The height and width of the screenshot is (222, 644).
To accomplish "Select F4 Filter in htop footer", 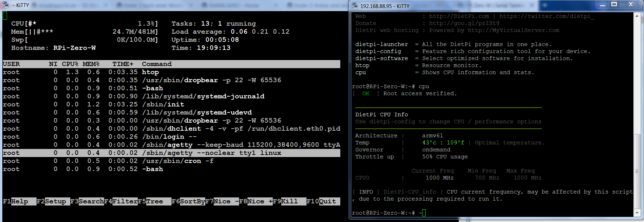I will coord(121,201).
